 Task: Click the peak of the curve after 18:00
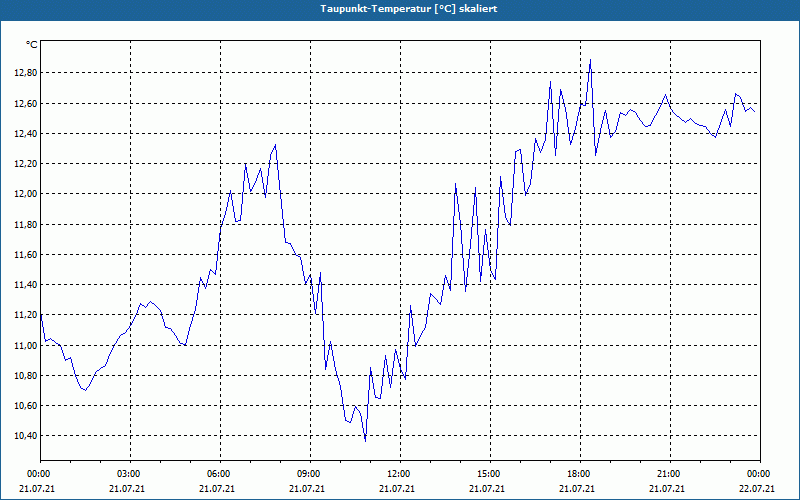(590, 60)
